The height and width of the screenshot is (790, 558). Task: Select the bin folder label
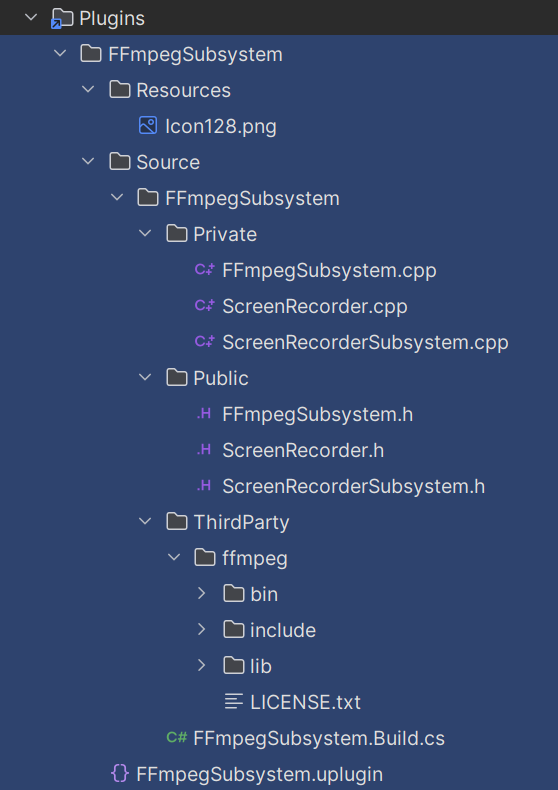pyautogui.click(x=264, y=595)
